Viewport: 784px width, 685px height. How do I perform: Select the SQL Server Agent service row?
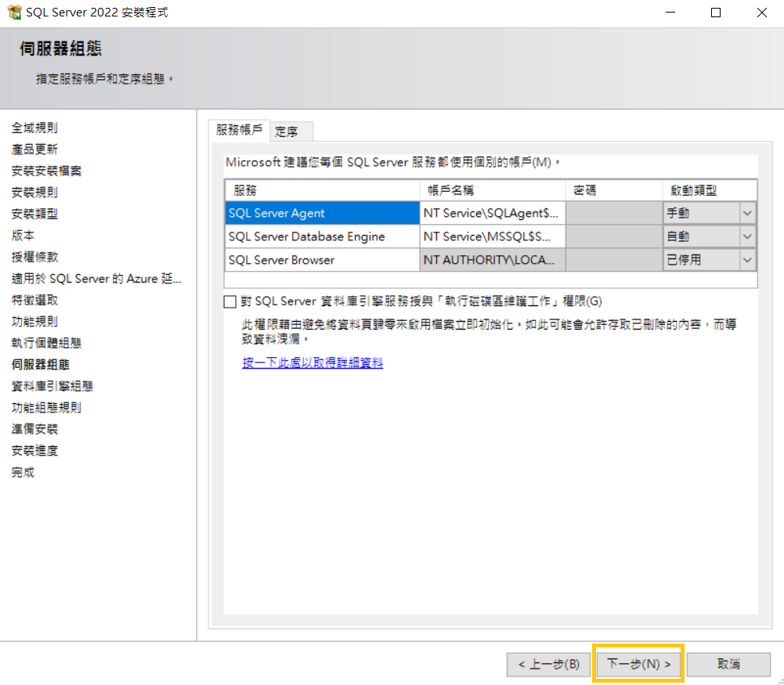click(x=322, y=214)
